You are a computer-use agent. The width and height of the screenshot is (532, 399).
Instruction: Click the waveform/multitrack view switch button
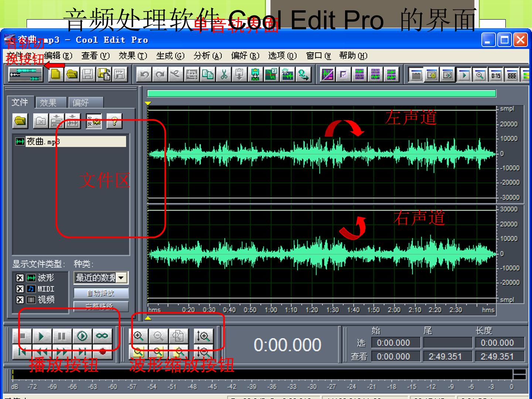(x=25, y=75)
